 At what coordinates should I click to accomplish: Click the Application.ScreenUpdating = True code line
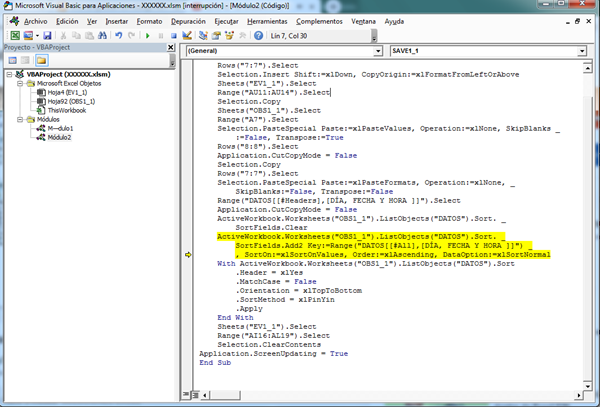coord(273,354)
